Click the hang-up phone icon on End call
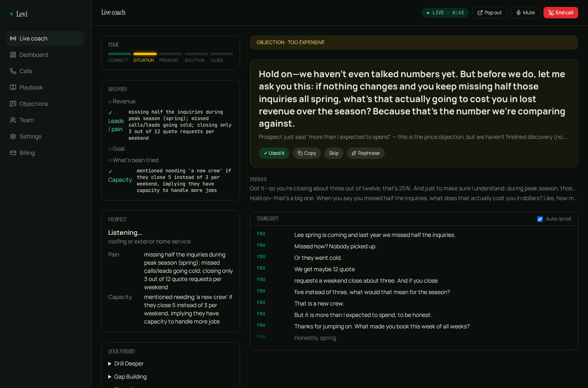 click(551, 13)
